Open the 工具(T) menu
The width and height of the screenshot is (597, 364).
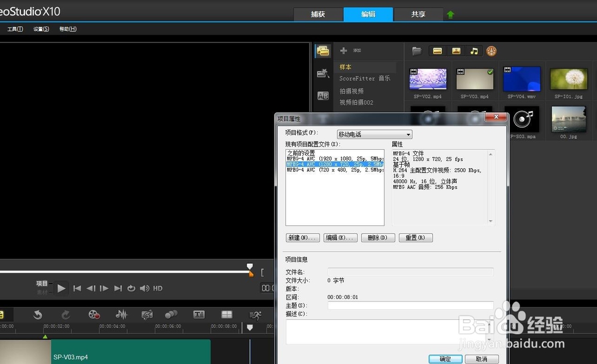coord(16,29)
